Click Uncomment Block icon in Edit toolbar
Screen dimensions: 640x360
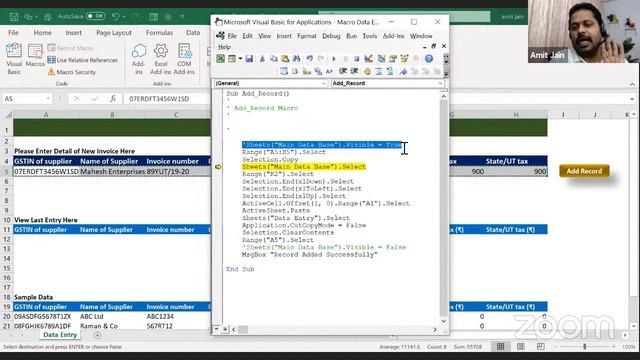tap(390, 71)
